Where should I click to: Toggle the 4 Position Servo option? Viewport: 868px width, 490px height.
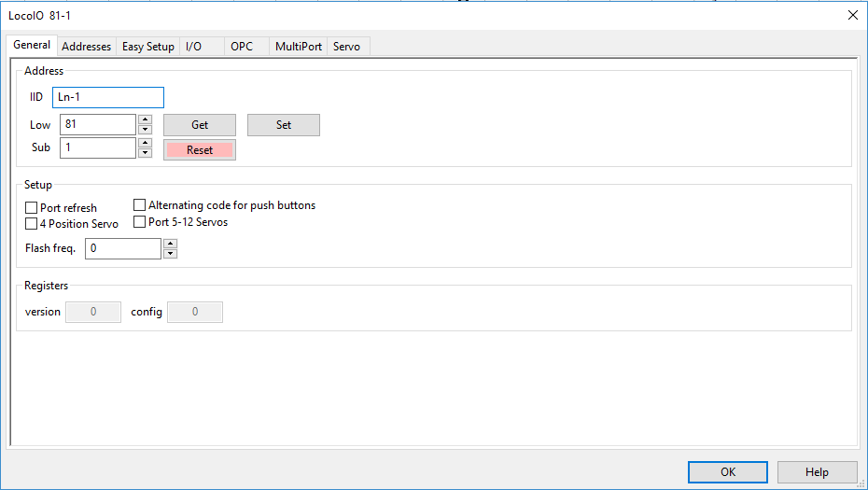[32, 224]
